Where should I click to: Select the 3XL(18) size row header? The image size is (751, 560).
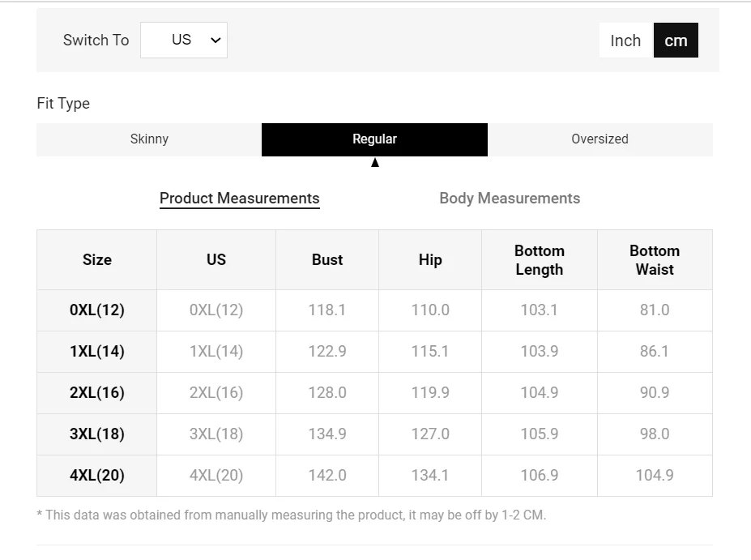point(97,434)
